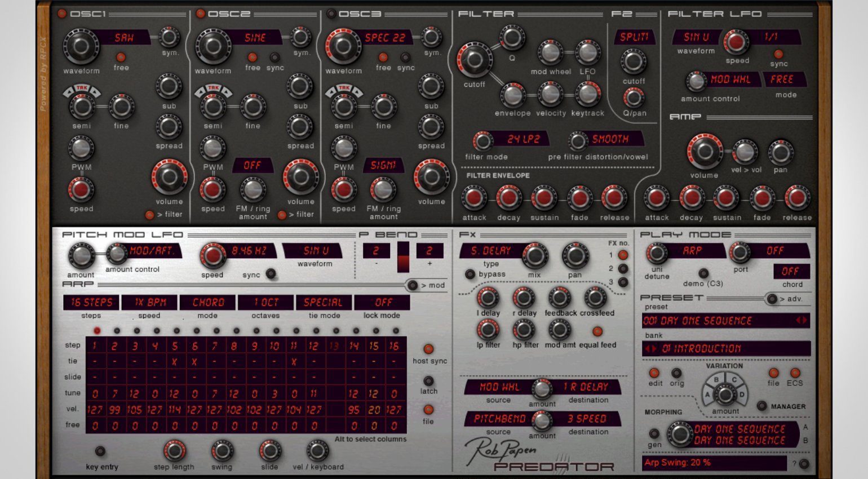The image size is (868, 479).
Task: Select FX slot number 1
Action: tap(623, 255)
